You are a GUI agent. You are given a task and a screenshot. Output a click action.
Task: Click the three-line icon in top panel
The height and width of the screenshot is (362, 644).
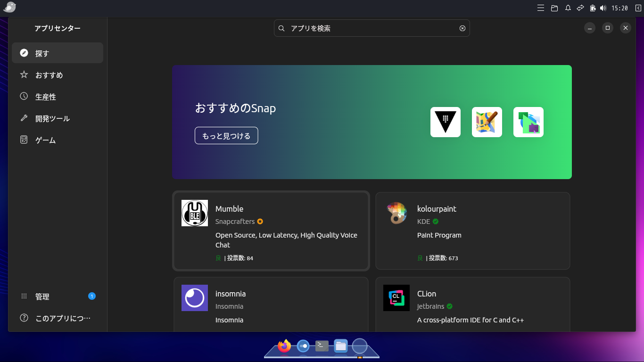(541, 8)
